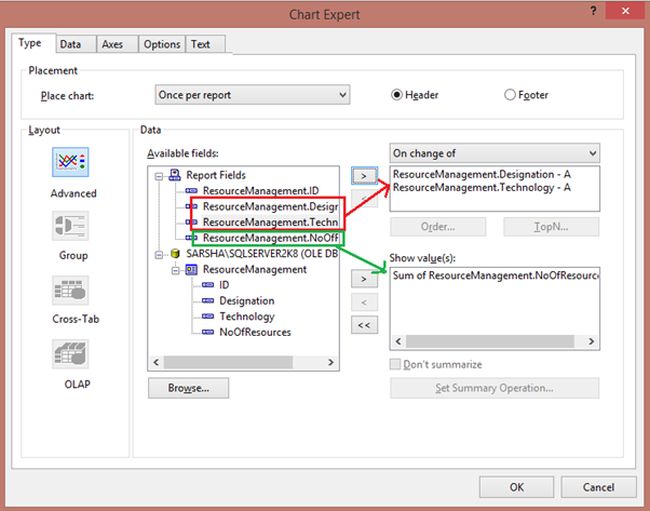Open the dialog help question mark
This screenshot has height=511, width=650.
tap(593, 11)
